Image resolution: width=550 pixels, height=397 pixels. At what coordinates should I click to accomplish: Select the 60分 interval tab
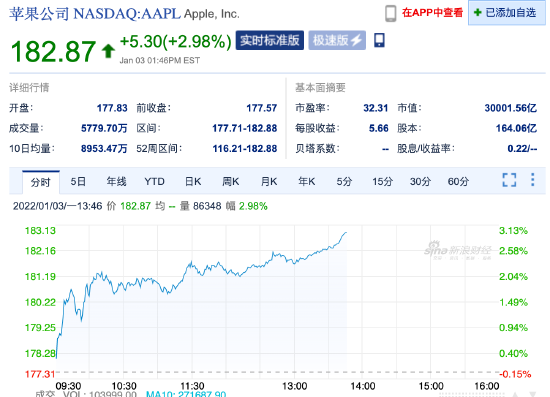click(x=458, y=182)
